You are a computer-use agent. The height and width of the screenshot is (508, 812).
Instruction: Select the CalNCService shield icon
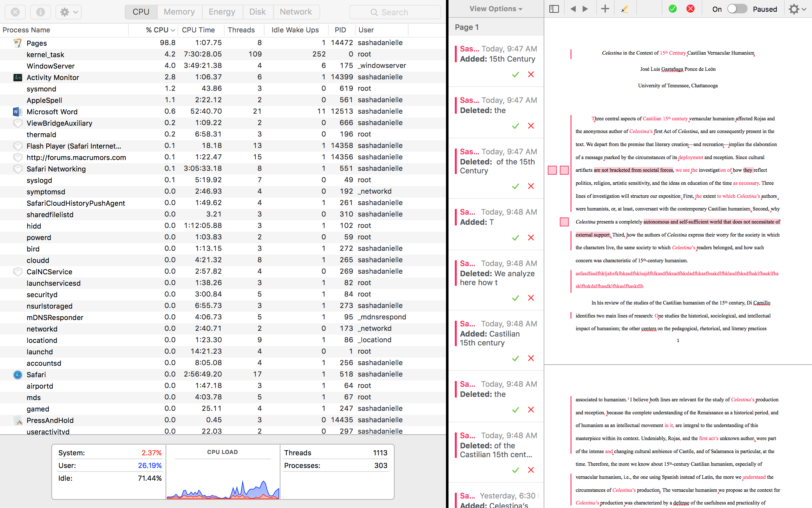point(17,271)
